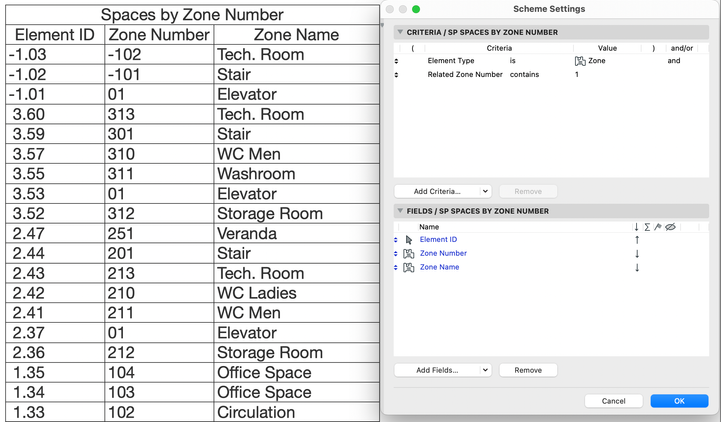
Task: Click the Sigma sum column header icon
Action: tap(647, 227)
